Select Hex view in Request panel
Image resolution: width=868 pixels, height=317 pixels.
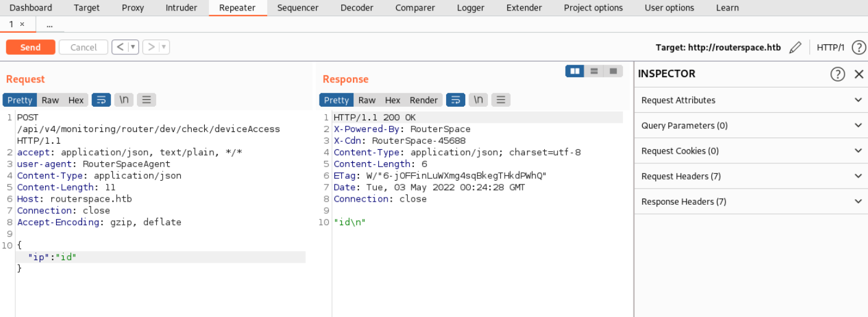coord(76,100)
